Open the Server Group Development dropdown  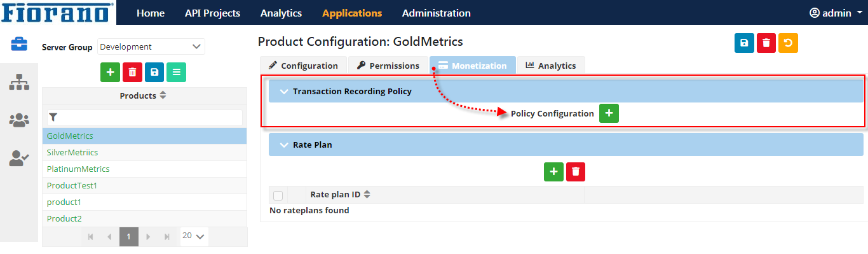(x=151, y=46)
